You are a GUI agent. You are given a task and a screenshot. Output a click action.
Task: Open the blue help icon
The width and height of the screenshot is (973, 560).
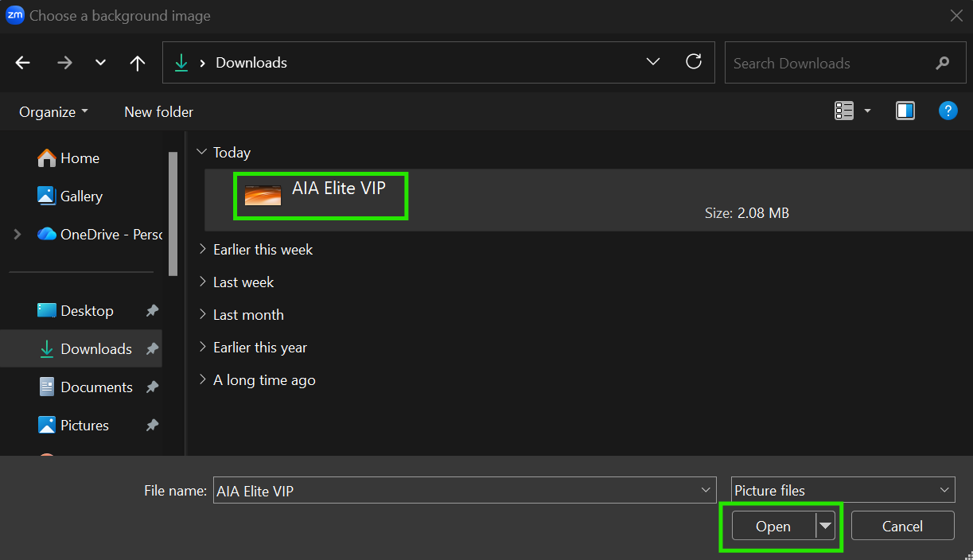(x=948, y=111)
